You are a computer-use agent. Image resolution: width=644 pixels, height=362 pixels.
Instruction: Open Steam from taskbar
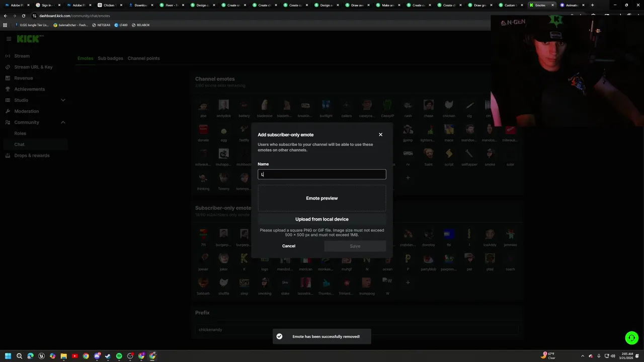click(x=108, y=356)
